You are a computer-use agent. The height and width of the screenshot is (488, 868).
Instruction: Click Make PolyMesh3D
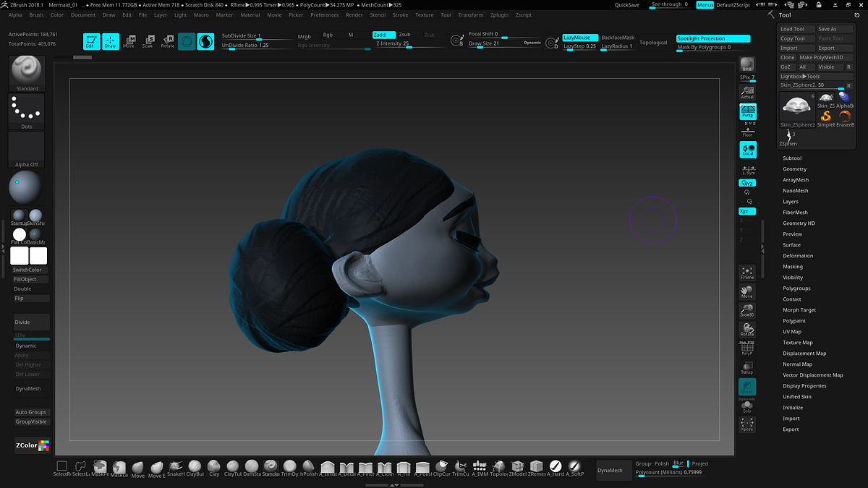(826, 57)
